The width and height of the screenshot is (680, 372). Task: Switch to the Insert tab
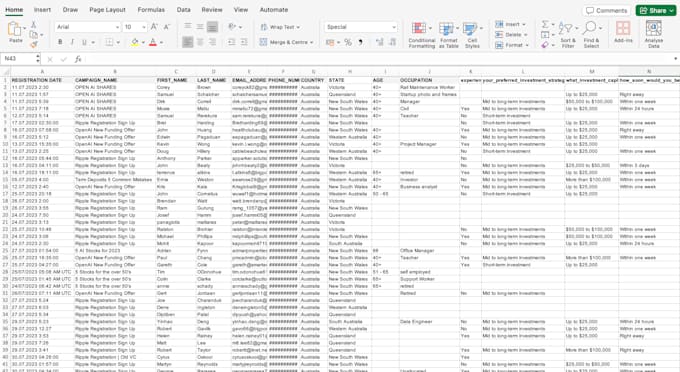42,10
